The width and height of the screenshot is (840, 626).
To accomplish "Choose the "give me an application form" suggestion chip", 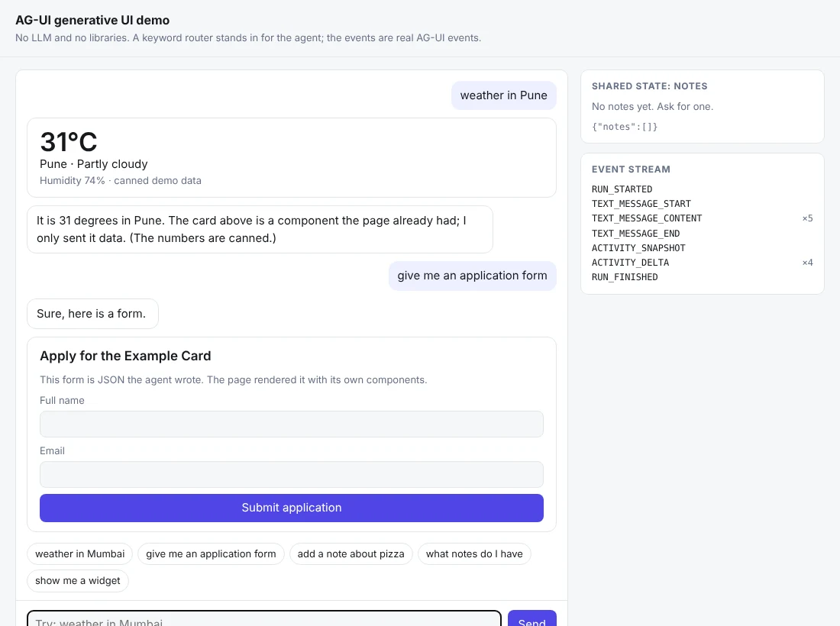I will 211,553.
